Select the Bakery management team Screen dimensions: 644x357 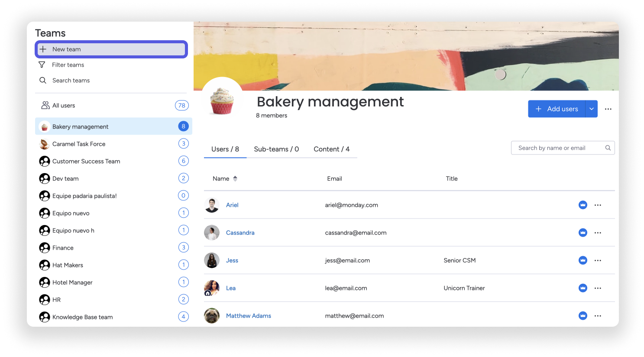tap(113, 127)
